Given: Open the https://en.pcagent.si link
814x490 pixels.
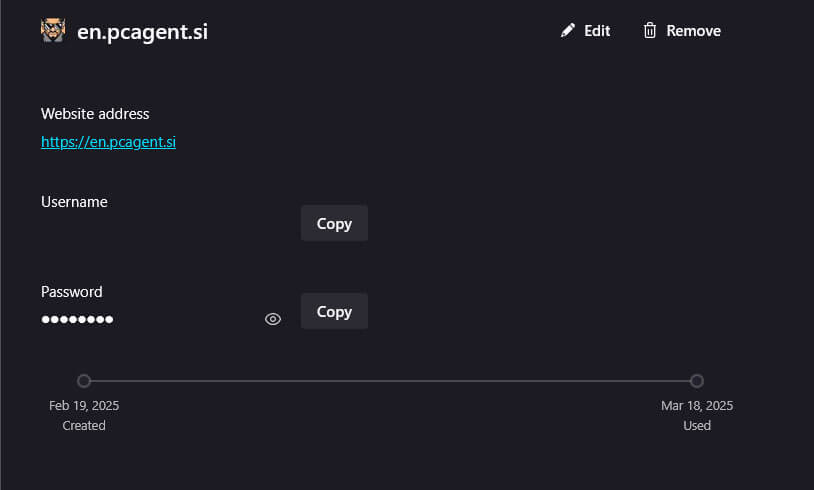Looking at the screenshot, I should (x=108, y=142).
